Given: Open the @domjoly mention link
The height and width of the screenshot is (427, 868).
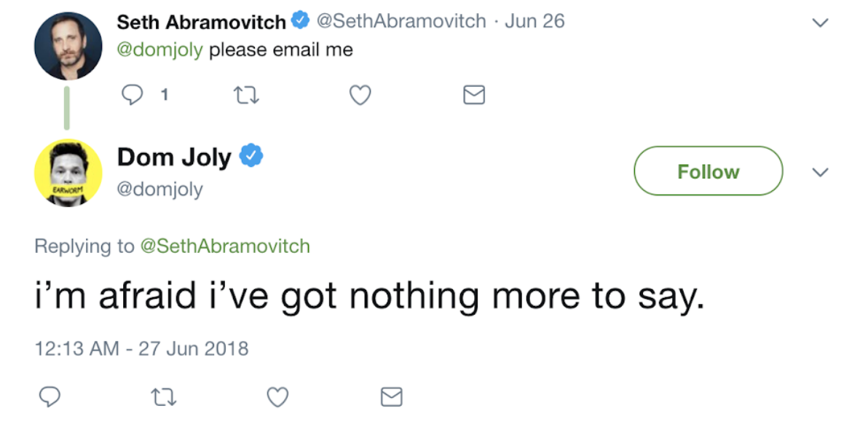Looking at the screenshot, I should [159, 50].
